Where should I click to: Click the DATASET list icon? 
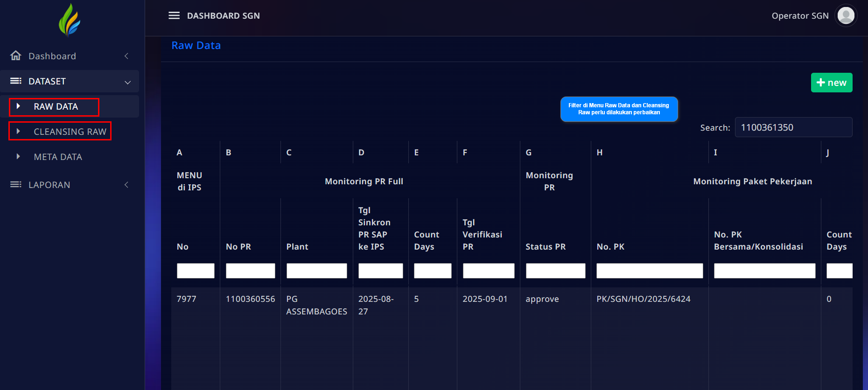16,81
